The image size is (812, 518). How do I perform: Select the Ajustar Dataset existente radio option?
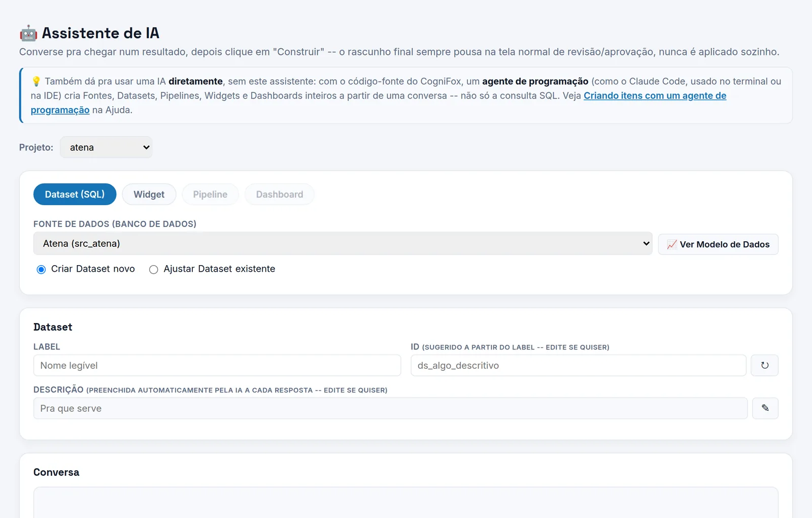(153, 269)
